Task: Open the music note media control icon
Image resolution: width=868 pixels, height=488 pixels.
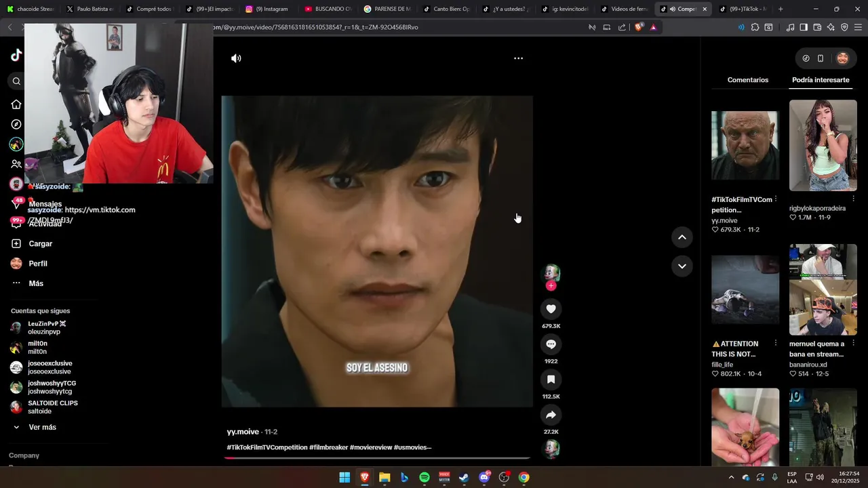Action: [x=790, y=27]
